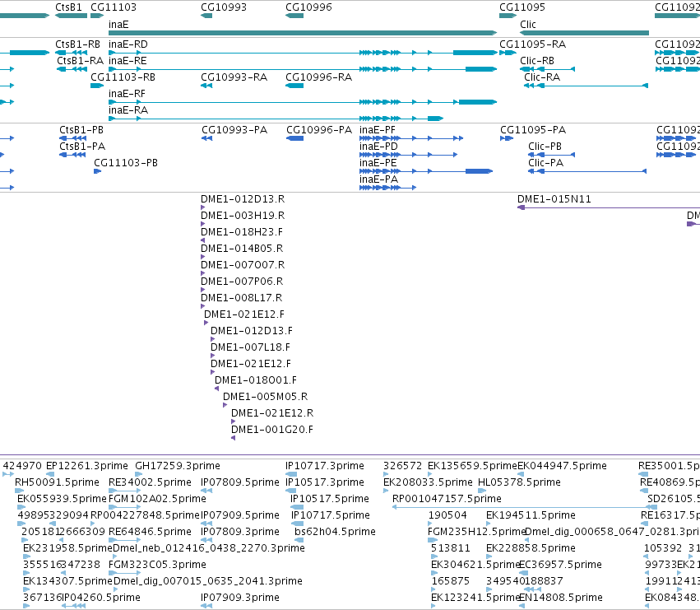Click the CtsB1-PA protein label
The width and height of the screenshot is (700, 610).
82,147
